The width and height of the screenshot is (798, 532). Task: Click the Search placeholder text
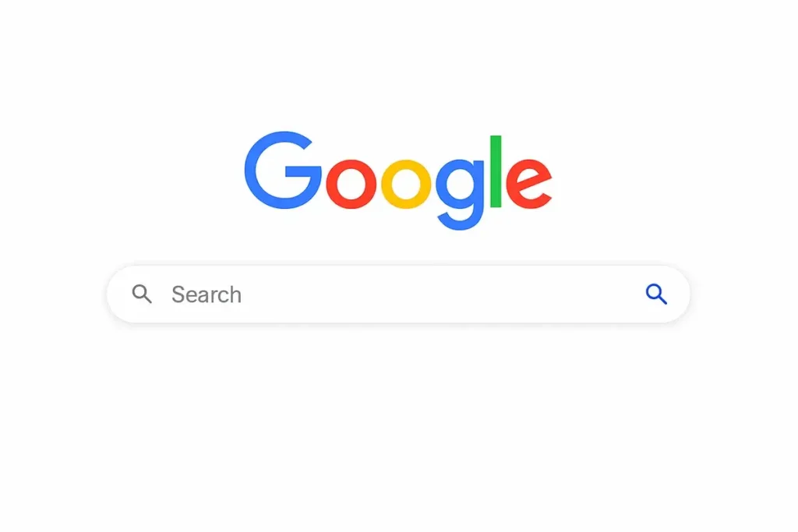[207, 294]
